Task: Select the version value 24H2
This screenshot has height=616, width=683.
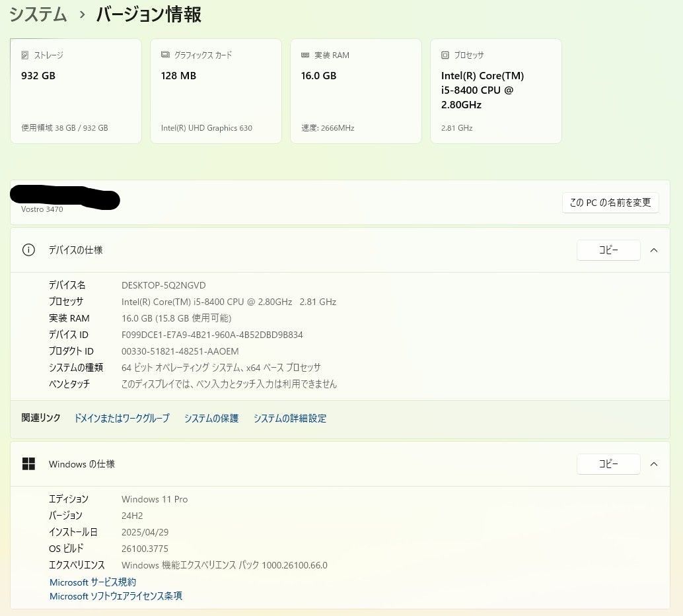Action: click(x=132, y=516)
